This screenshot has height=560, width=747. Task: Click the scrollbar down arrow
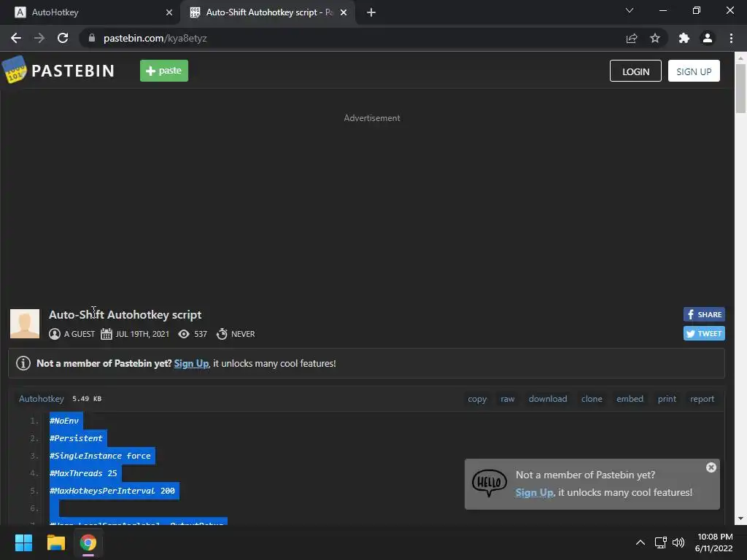[741, 518]
